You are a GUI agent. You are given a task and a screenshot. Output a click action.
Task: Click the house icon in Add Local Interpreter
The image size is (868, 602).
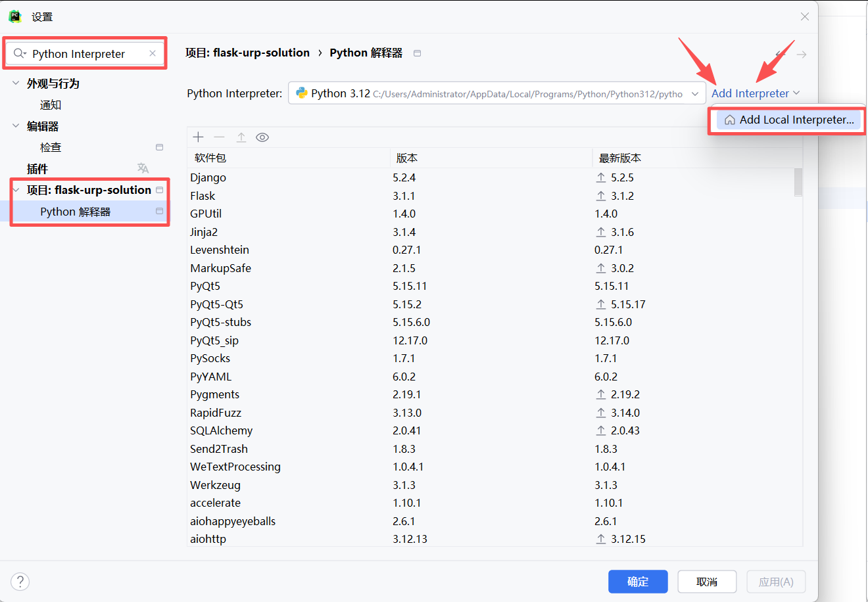(x=729, y=120)
